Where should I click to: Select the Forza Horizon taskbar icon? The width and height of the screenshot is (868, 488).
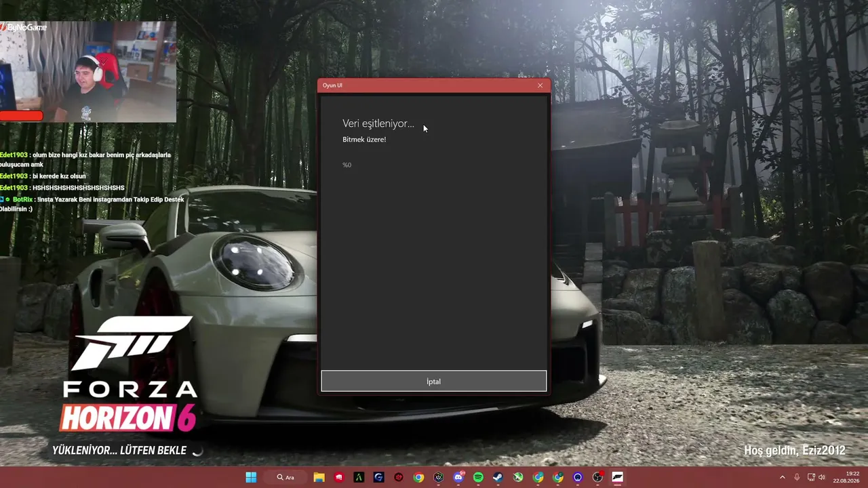(618, 477)
